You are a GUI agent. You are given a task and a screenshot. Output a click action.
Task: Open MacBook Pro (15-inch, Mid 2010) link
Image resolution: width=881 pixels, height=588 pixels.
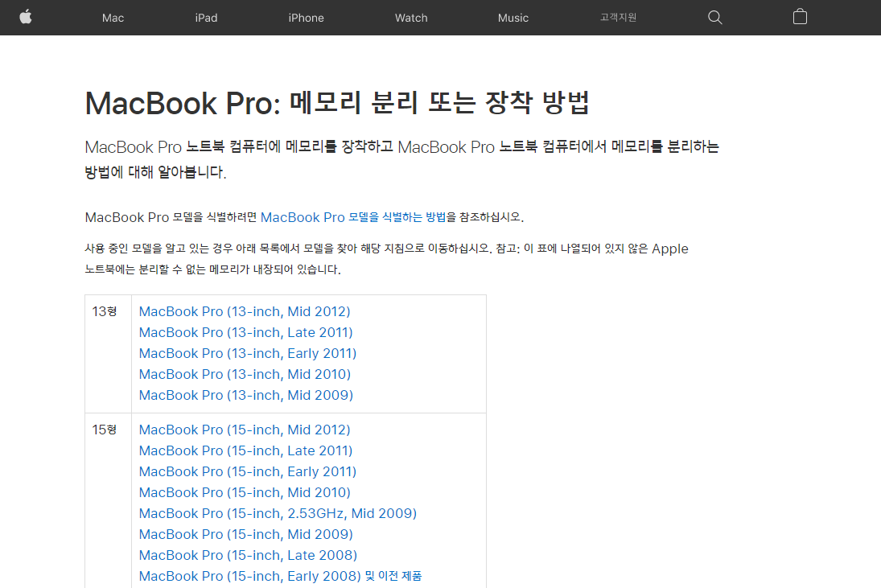[245, 492]
